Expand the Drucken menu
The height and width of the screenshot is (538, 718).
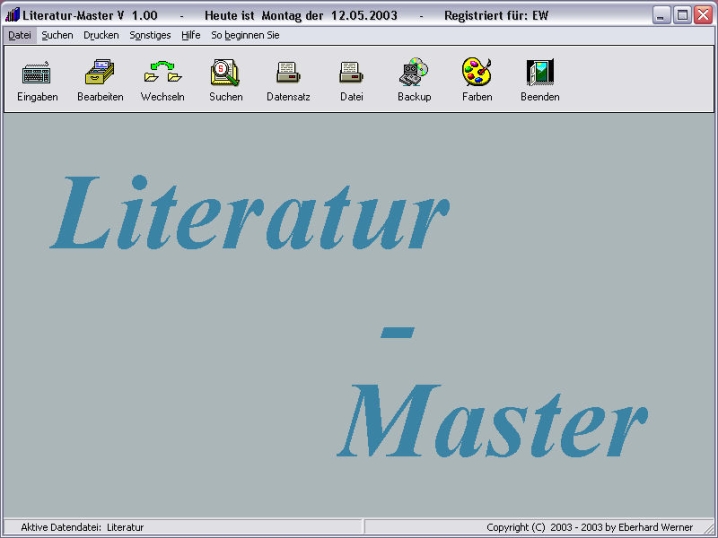pyautogui.click(x=101, y=35)
